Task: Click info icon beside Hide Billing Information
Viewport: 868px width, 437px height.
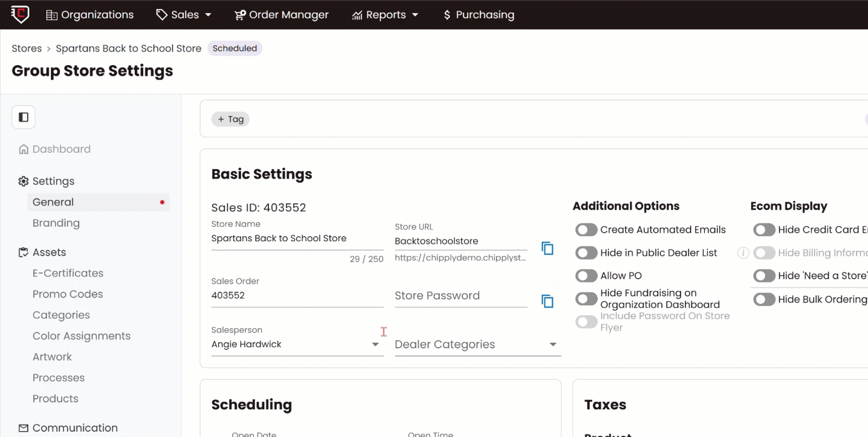Action: (x=743, y=253)
